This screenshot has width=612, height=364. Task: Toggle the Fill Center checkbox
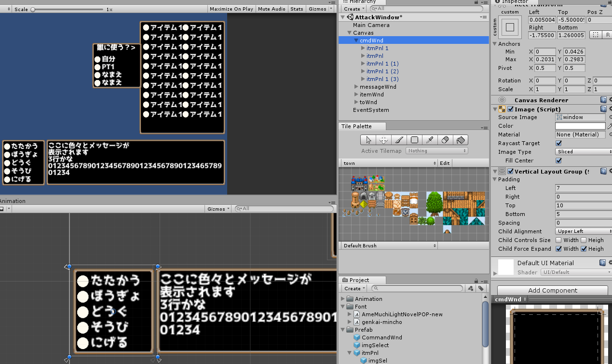coord(558,161)
